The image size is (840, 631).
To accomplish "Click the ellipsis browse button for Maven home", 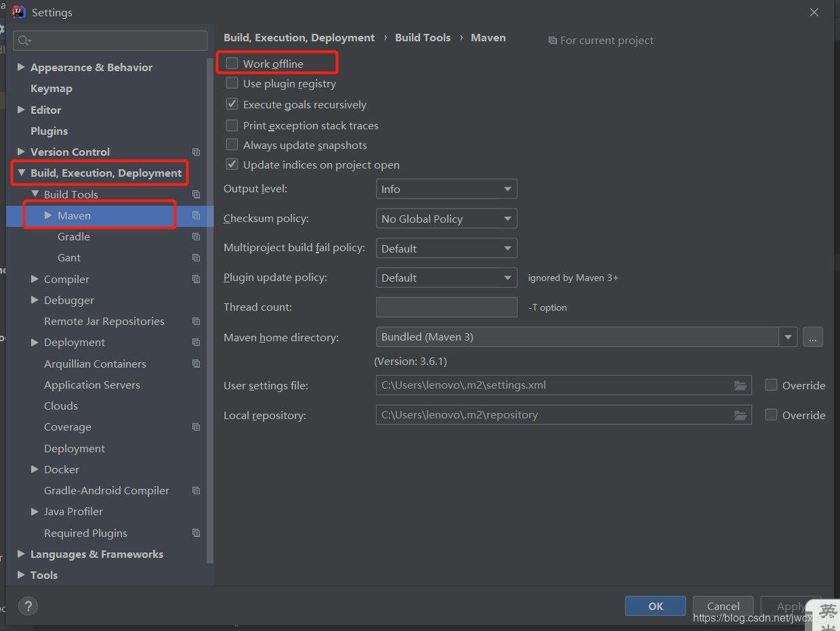I will 813,337.
